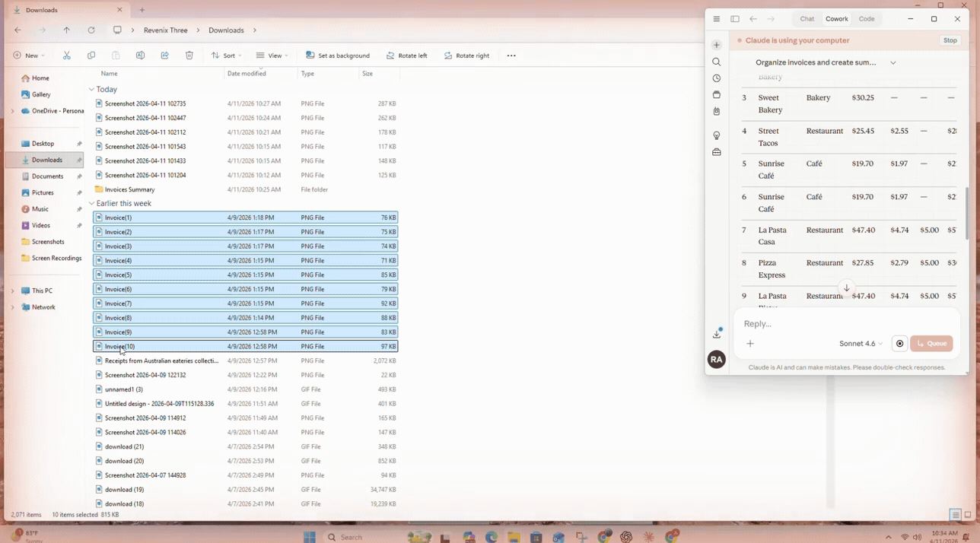Refresh the Explorer folder view
Image resolution: width=980 pixels, height=543 pixels.
pyautogui.click(x=91, y=30)
